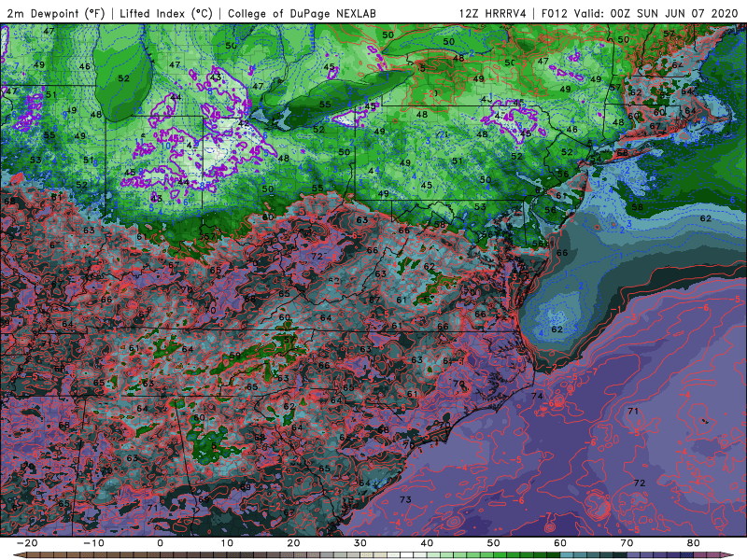
Task: Click the dewpoint value 74 off North Carolina coast
Action: coord(537,396)
